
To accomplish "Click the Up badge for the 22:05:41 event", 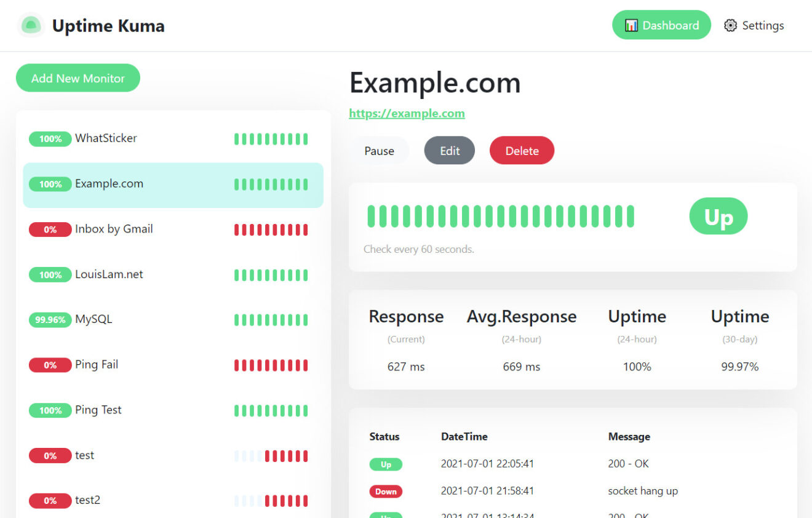I will (x=386, y=464).
